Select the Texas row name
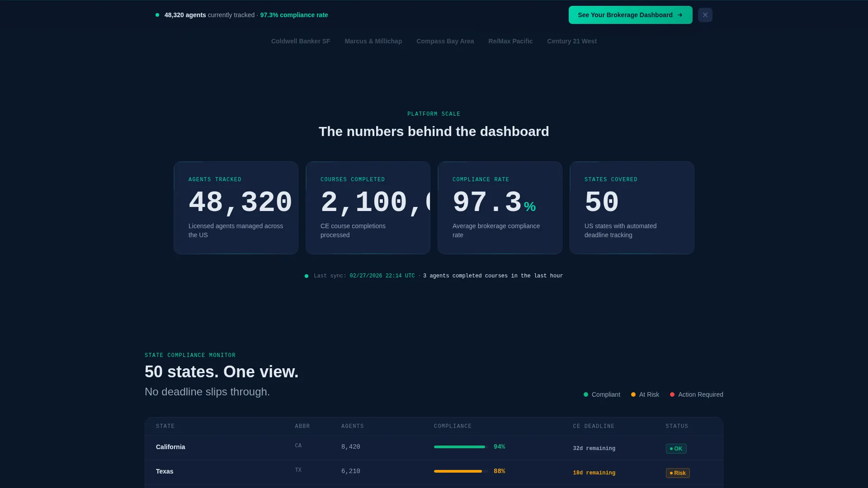Screen dimensions: 868x488 165,471
